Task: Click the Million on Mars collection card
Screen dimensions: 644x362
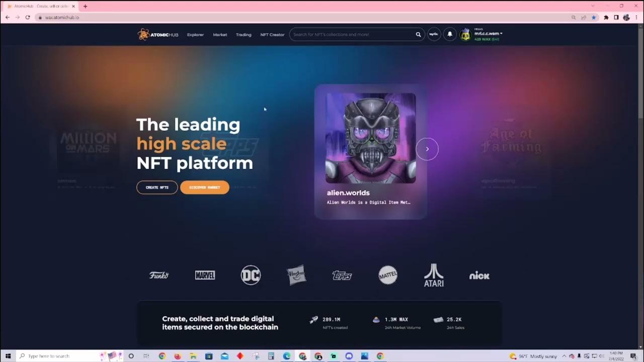Action: click(89, 153)
